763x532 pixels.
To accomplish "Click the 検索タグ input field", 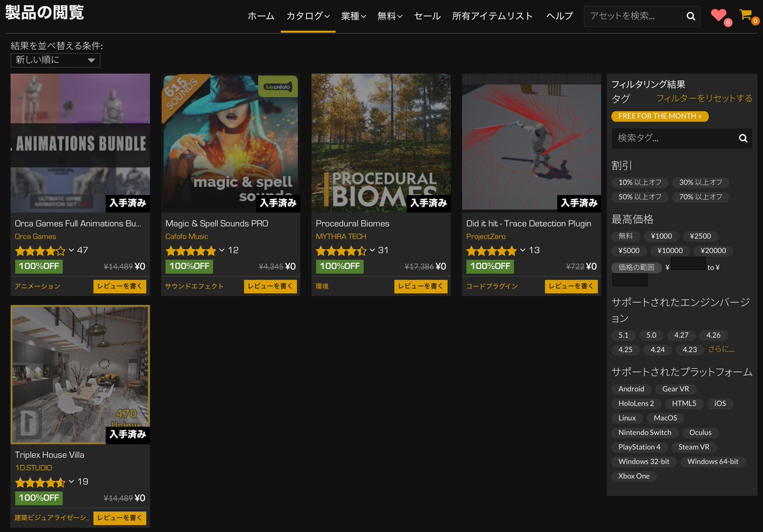I will coord(674,138).
